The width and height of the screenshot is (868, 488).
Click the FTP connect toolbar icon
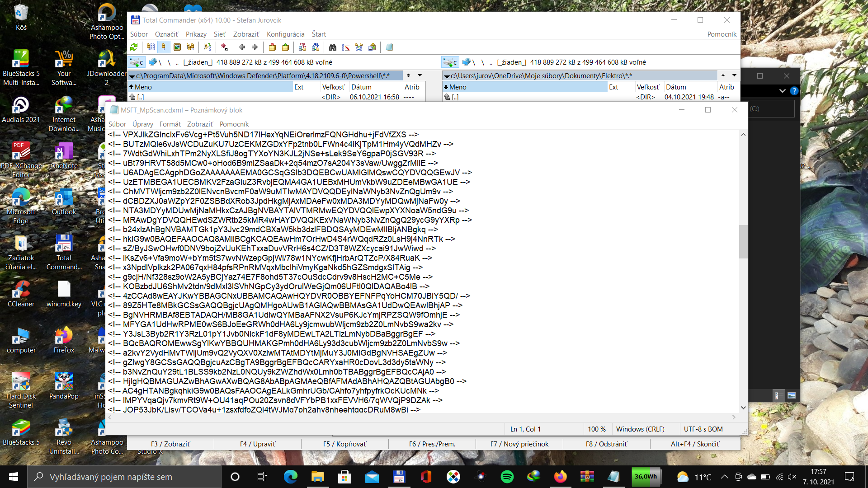302,47
